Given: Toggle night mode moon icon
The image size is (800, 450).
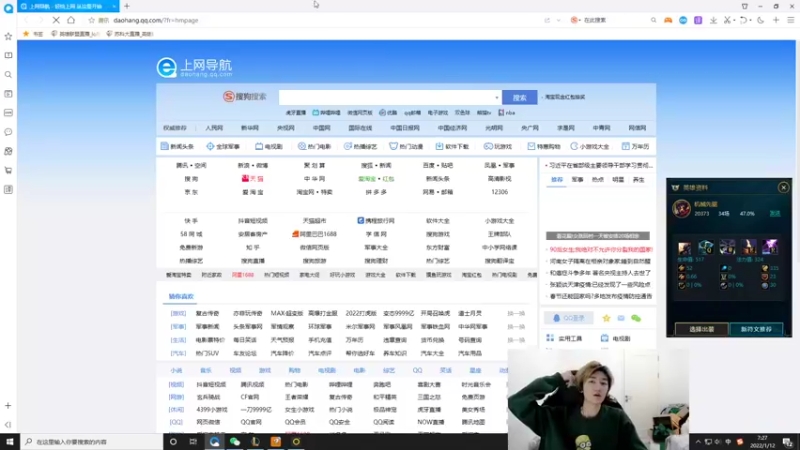Looking at the screenshot, I should (760, 20).
